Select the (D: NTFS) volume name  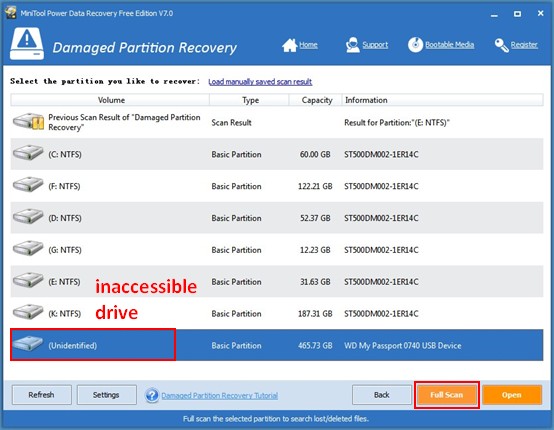(x=65, y=218)
